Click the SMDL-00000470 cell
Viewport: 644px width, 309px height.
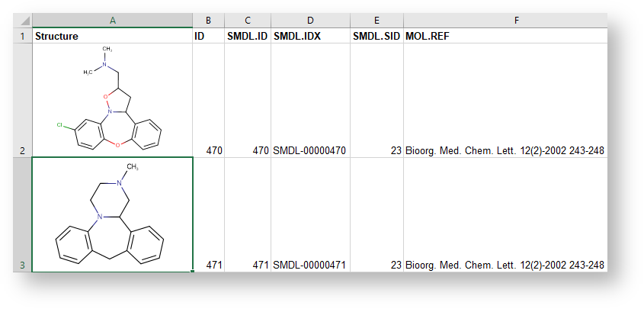click(309, 151)
